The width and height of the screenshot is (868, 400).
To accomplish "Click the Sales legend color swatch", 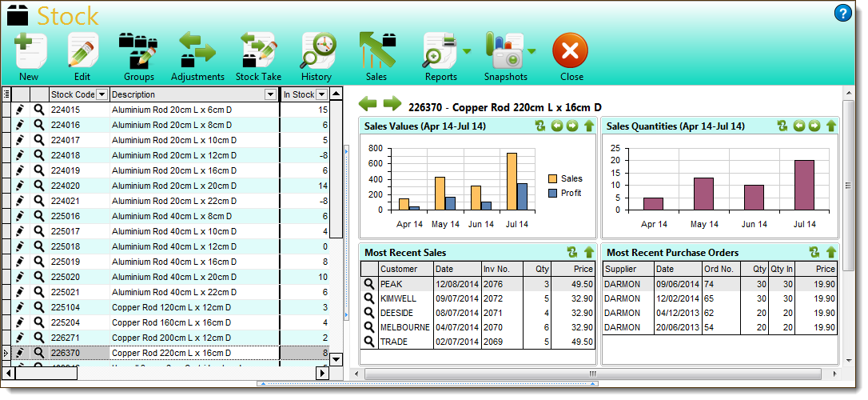I will 553,179.
